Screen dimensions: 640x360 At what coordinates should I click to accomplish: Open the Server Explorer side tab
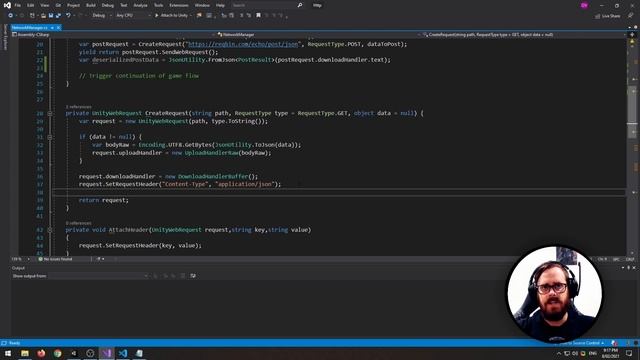5,37
